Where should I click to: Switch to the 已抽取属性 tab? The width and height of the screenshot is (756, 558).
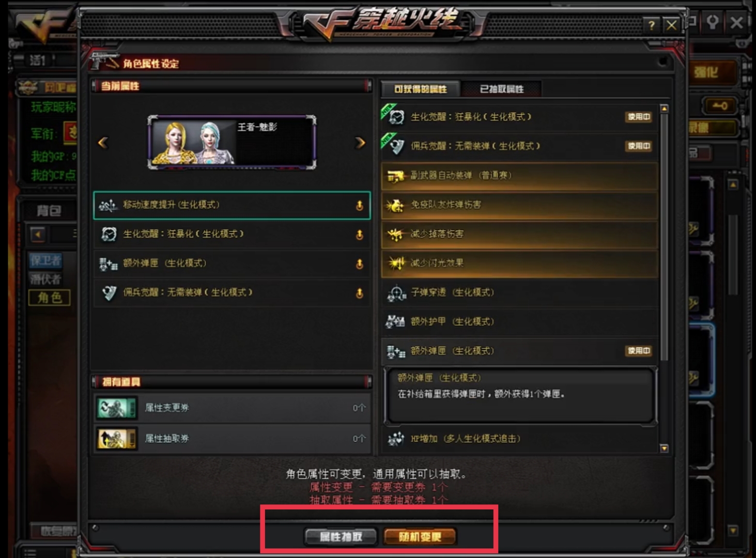502,89
